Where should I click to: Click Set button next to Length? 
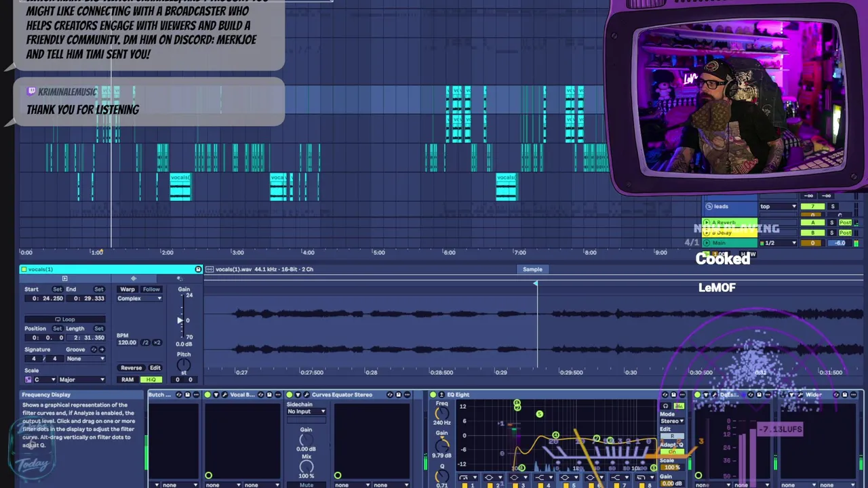(99, 329)
